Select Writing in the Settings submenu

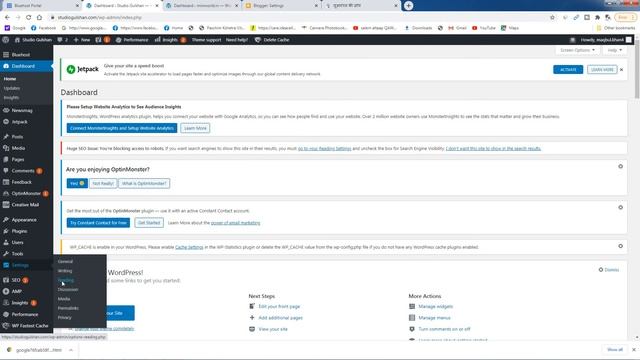(65, 271)
